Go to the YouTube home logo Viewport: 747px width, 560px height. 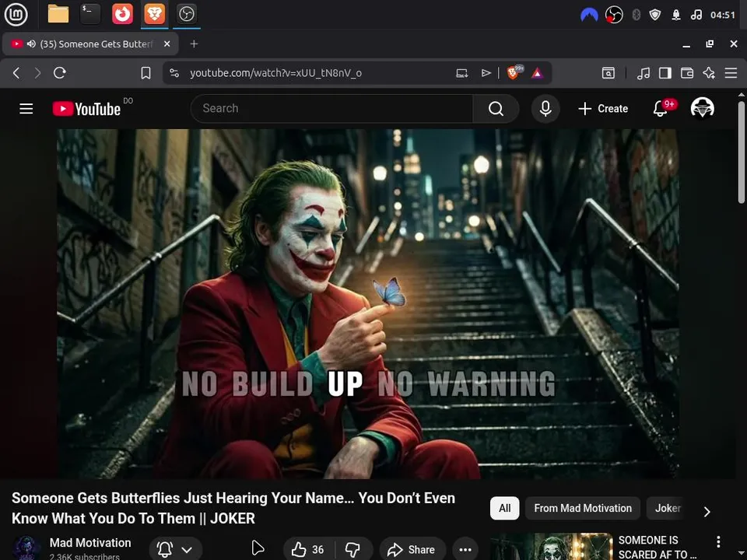point(86,109)
